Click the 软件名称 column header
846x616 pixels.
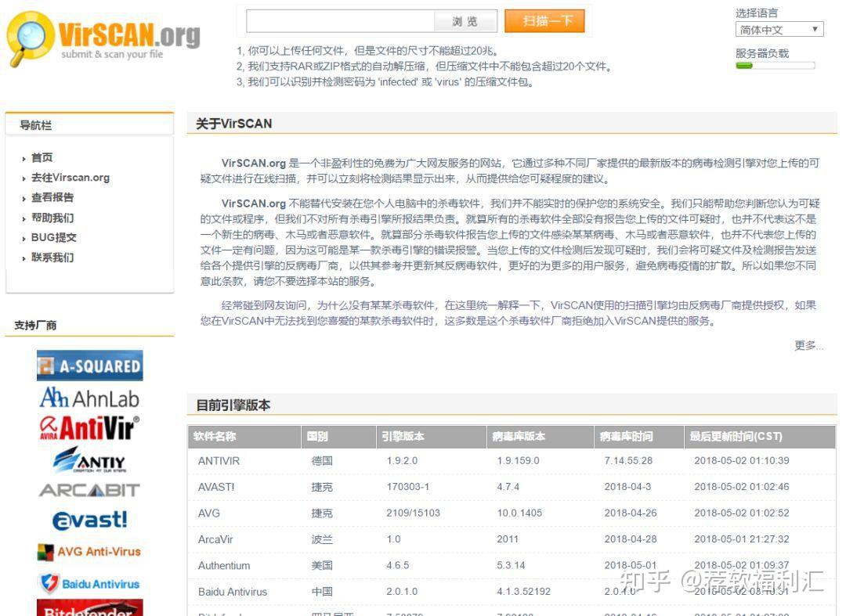(244, 437)
